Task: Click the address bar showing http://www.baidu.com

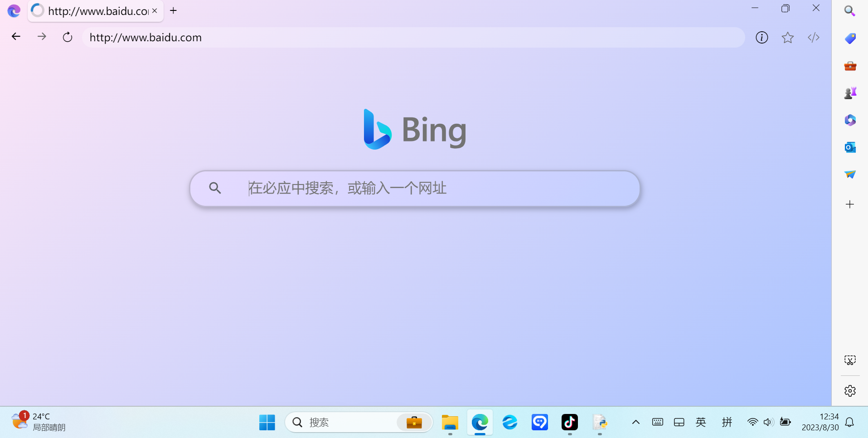Action: 413,37
